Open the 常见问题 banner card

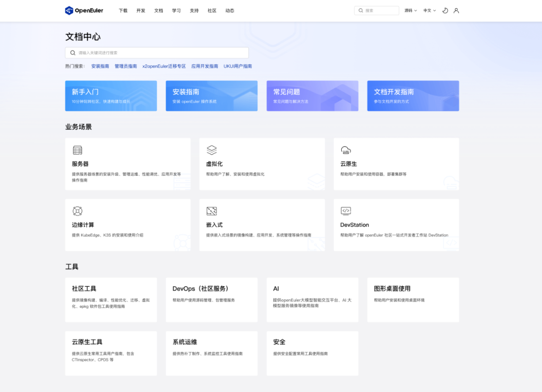click(313, 96)
